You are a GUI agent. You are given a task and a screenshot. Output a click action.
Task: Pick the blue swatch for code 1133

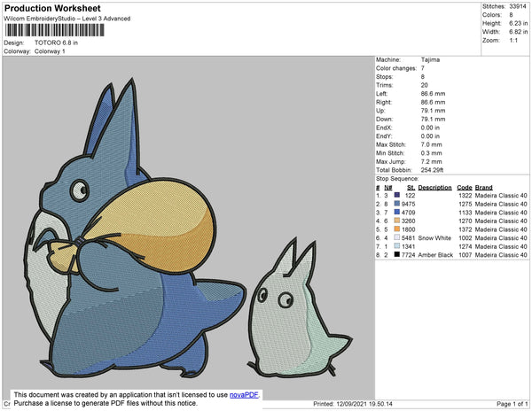(396, 212)
